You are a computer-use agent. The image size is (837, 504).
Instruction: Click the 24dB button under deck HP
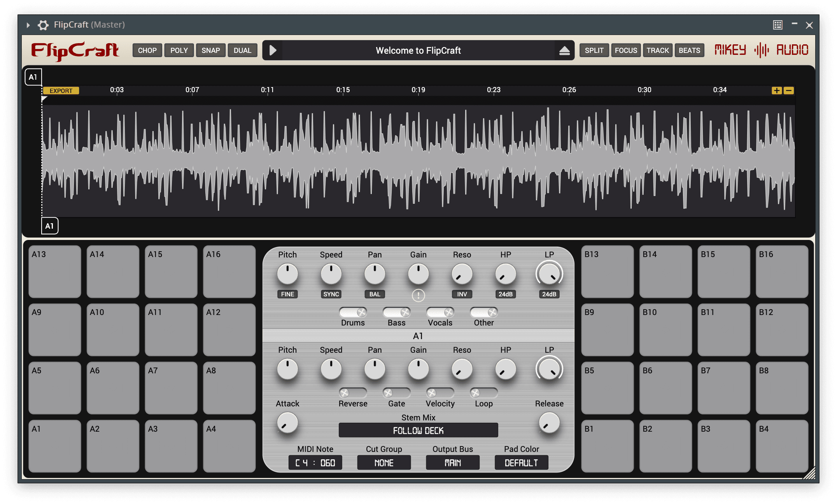coord(506,294)
